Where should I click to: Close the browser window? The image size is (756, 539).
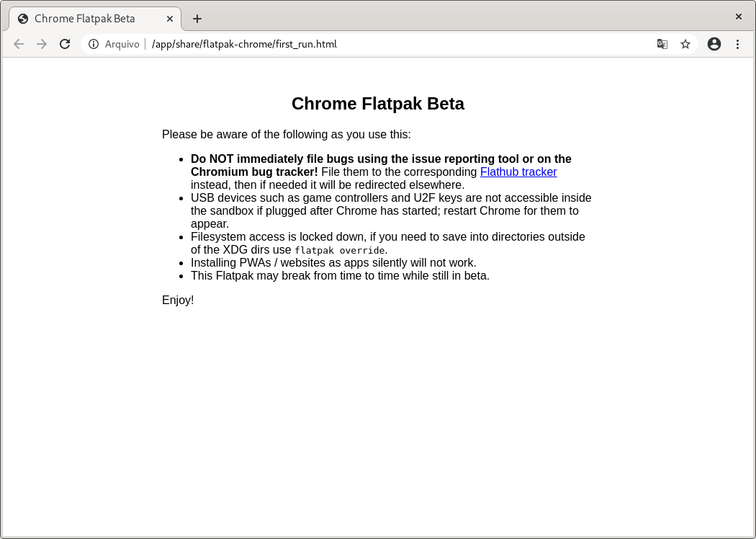pos(738,17)
